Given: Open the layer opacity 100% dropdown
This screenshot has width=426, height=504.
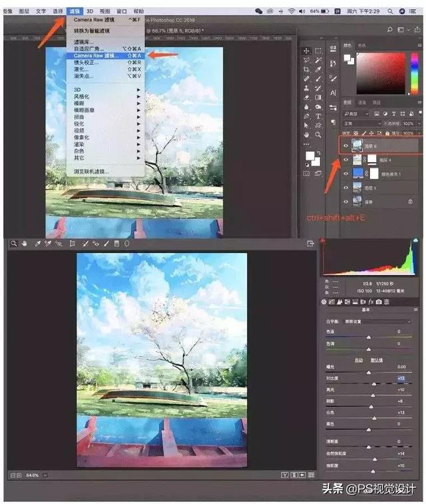Looking at the screenshot, I should (x=419, y=123).
